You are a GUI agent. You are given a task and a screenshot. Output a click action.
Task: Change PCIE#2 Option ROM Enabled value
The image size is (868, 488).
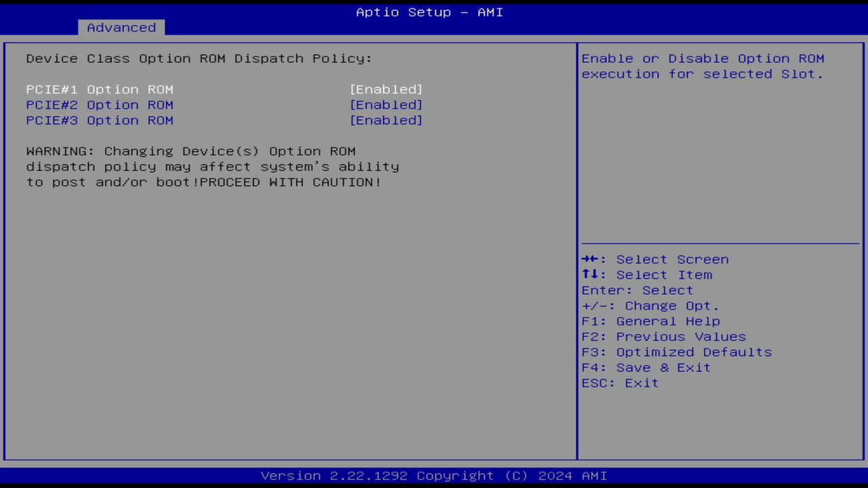click(386, 105)
